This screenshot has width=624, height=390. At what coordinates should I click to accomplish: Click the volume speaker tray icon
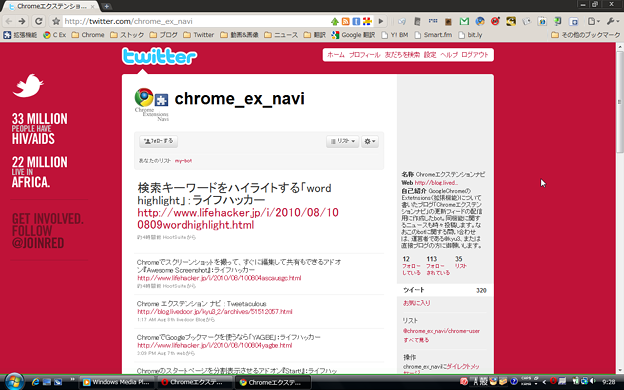tap(593, 381)
